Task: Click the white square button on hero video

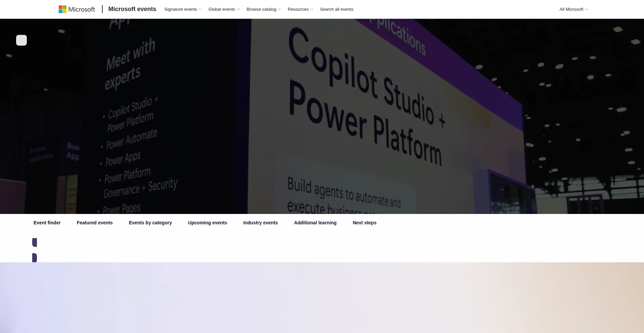Action: tap(21, 40)
